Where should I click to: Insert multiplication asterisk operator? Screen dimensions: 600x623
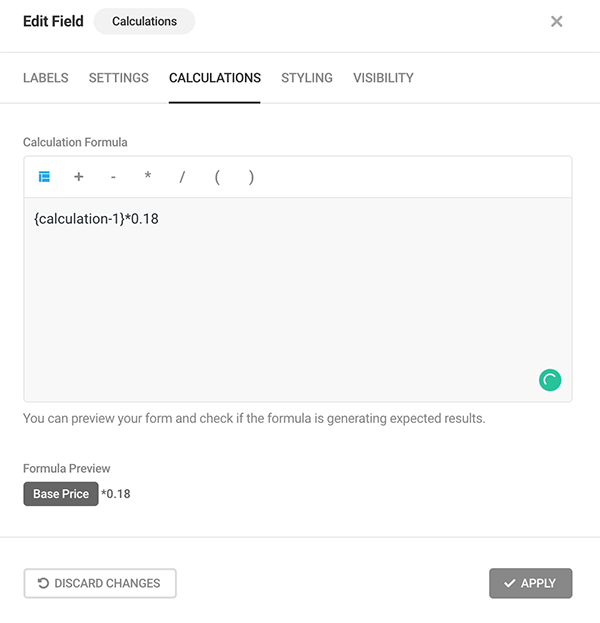click(148, 177)
